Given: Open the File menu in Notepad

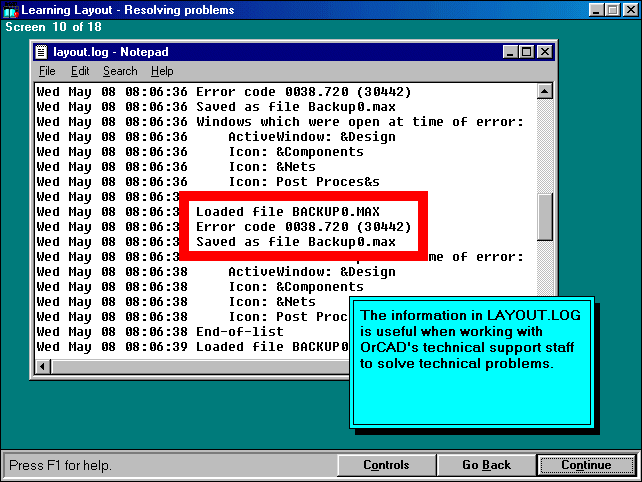Looking at the screenshot, I should (47, 71).
